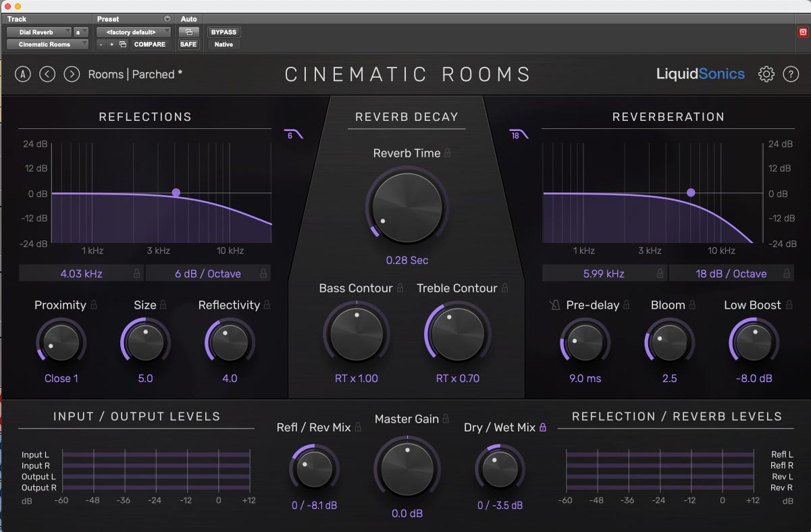Click the Reverberation low-pass filter 18 icon
This screenshot has height=532, width=811.
[x=519, y=134]
